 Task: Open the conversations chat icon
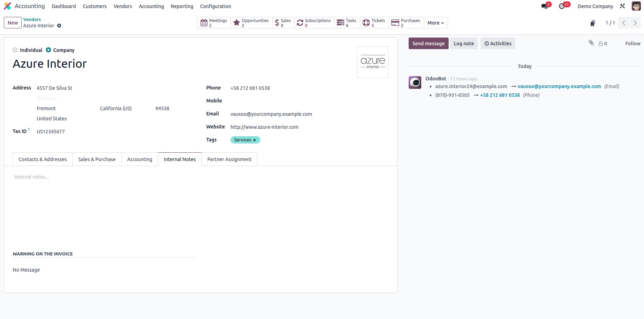544,6
